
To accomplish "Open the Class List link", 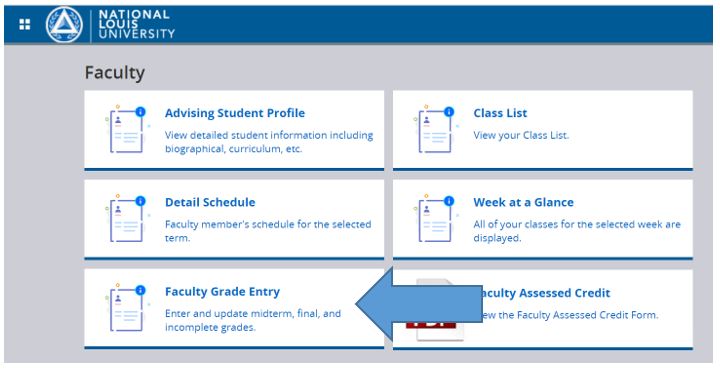I will point(500,113).
